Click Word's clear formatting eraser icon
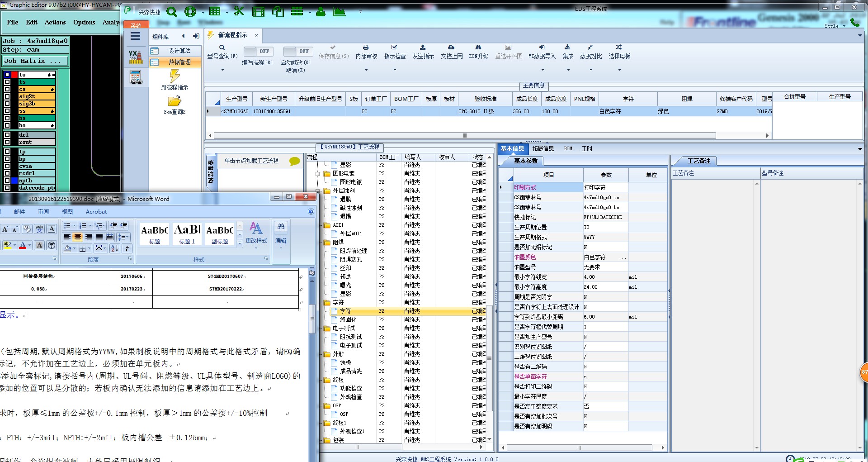 tap(27, 229)
